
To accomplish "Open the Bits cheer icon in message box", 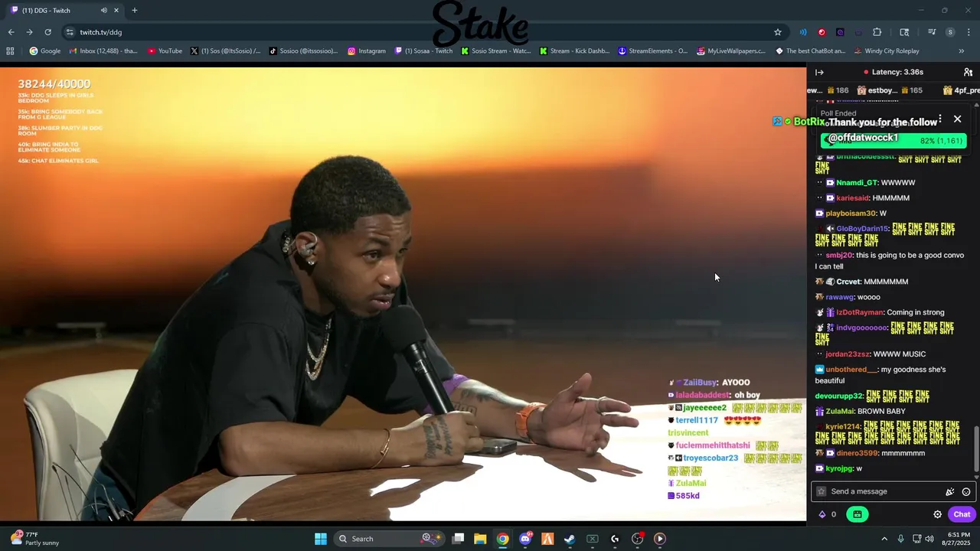I will pos(950,492).
